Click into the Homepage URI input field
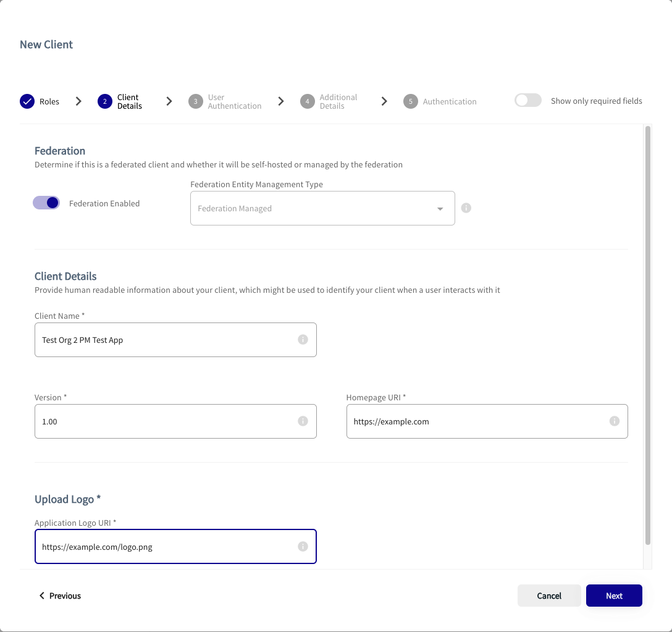This screenshot has height=632, width=672. pyautogui.click(x=487, y=421)
